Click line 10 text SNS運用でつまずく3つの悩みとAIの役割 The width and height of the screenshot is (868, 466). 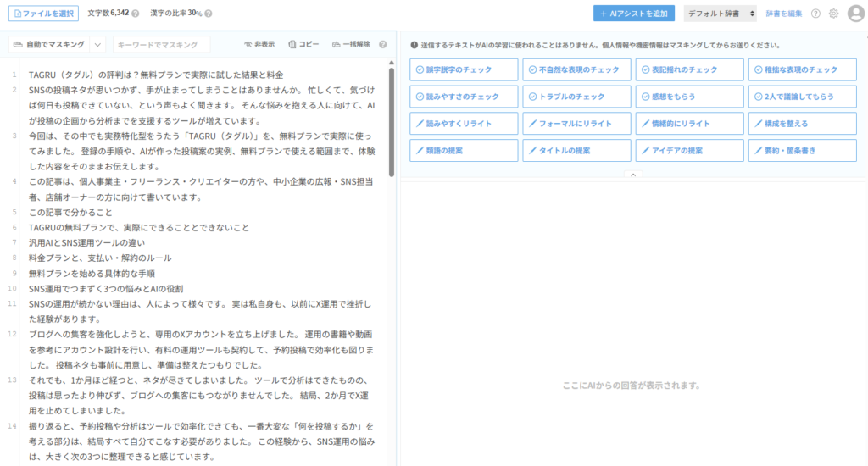coord(106,289)
